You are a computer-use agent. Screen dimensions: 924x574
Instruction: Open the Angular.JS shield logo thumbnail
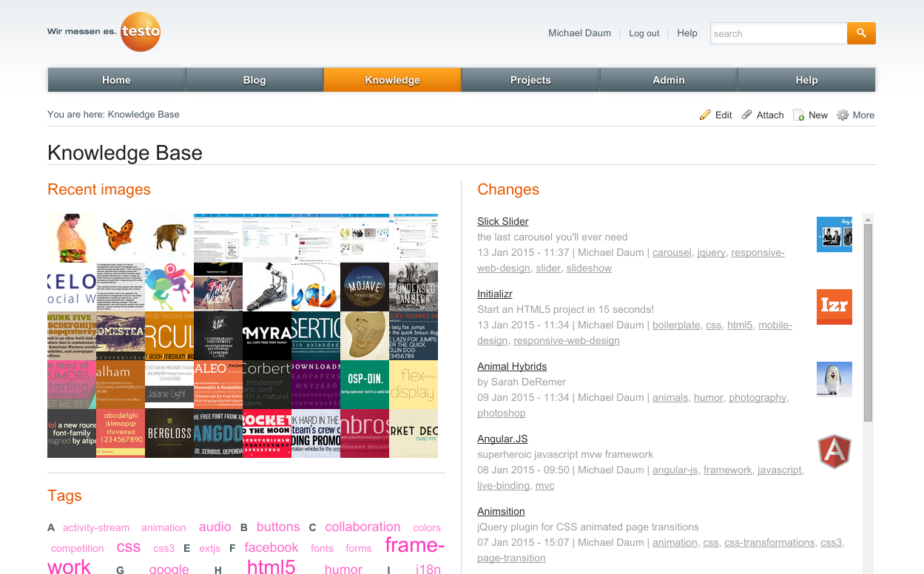834,452
